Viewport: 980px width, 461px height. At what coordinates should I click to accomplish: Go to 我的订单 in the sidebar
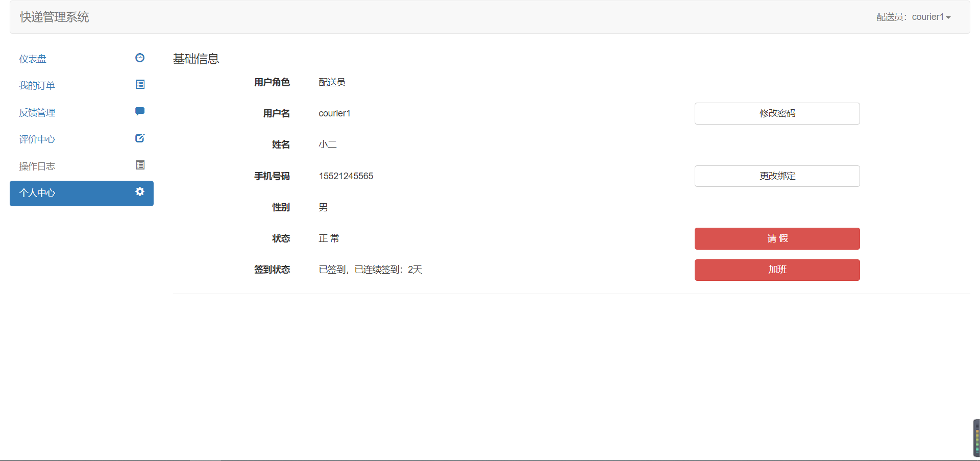coord(82,85)
